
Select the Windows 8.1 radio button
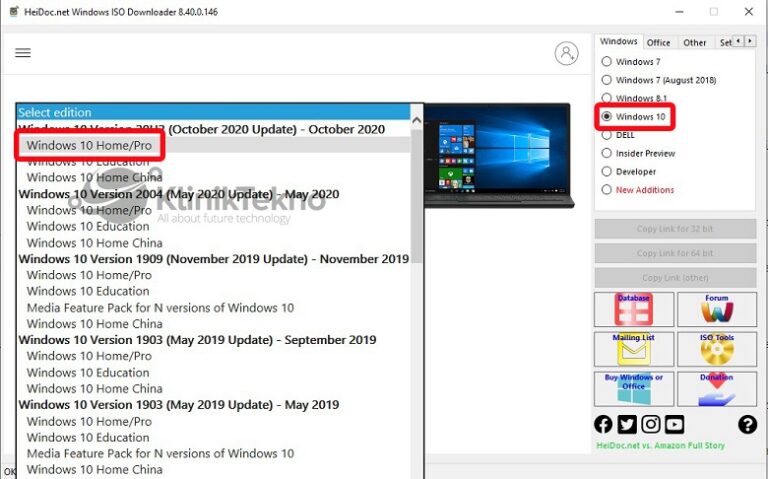pos(606,98)
